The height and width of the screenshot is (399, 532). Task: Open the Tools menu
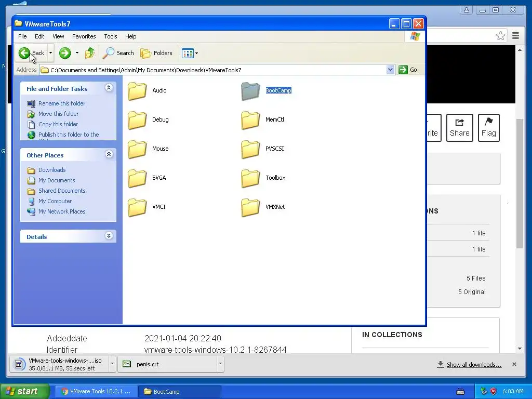(x=110, y=36)
